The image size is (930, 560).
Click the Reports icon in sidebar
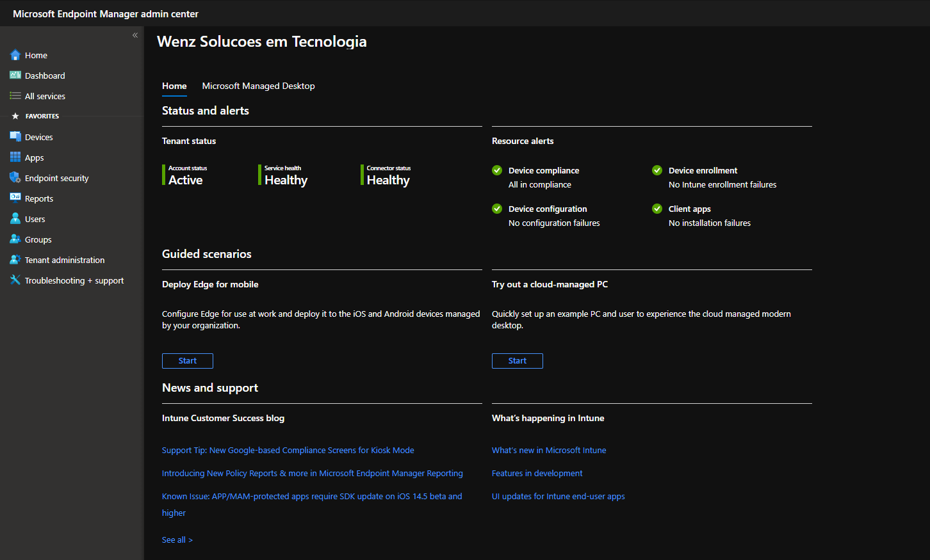pos(15,198)
